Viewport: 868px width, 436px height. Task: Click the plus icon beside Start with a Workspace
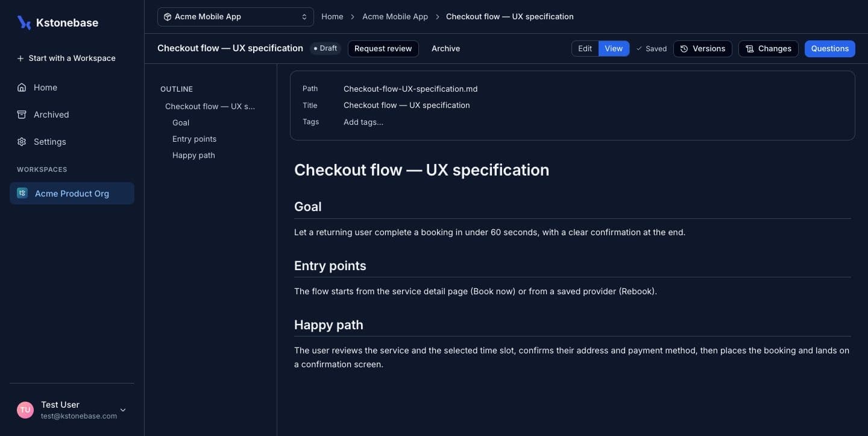click(20, 58)
